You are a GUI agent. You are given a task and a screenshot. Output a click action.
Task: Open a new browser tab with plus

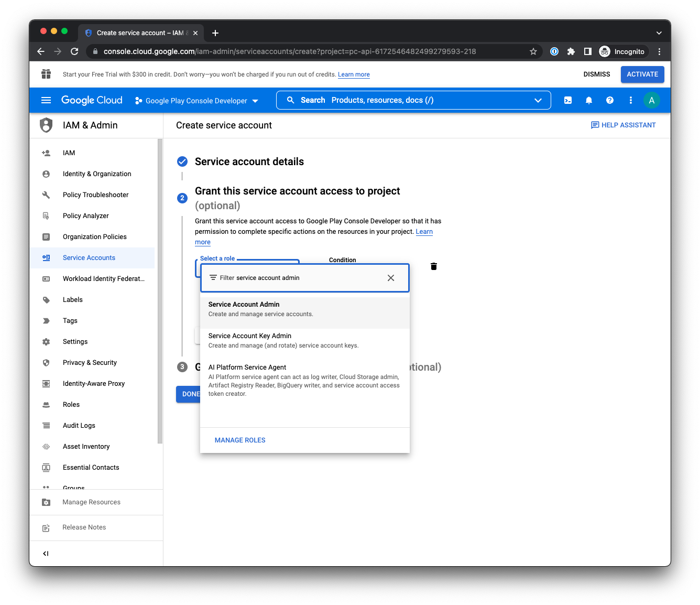pyautogui.click(x=215, y=33)
